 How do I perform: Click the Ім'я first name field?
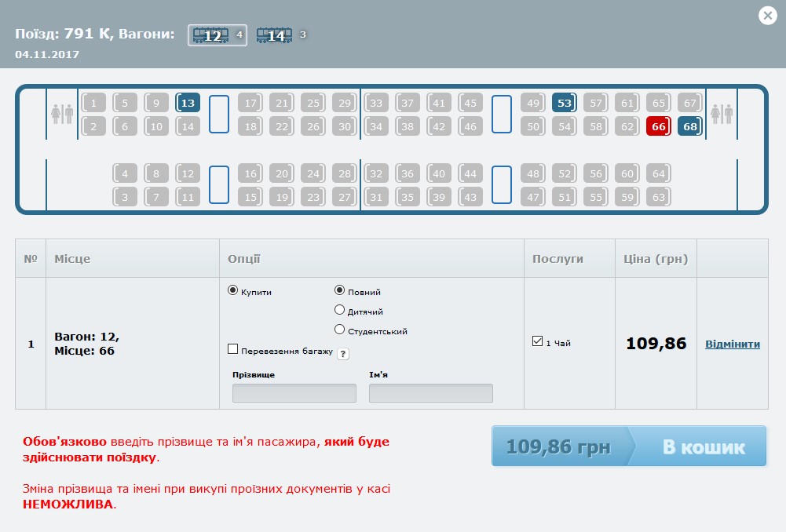click(x=430, y=393)
